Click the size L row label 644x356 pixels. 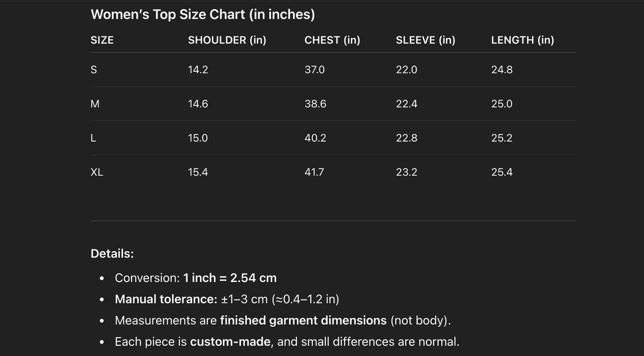93,138
